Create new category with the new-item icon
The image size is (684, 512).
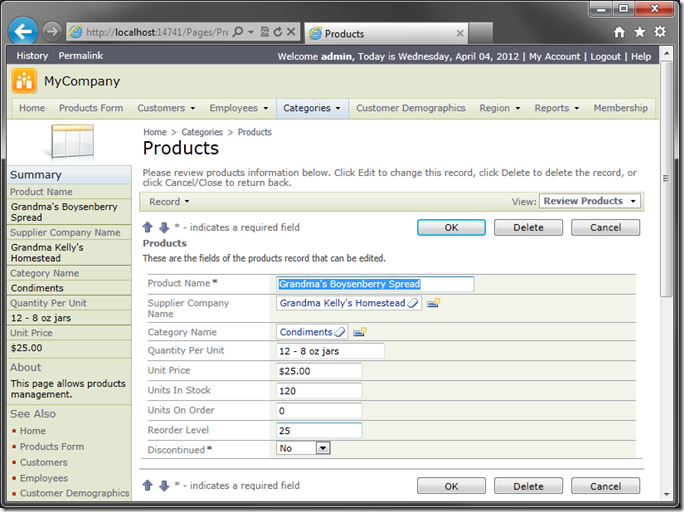(x=360, y=332)
